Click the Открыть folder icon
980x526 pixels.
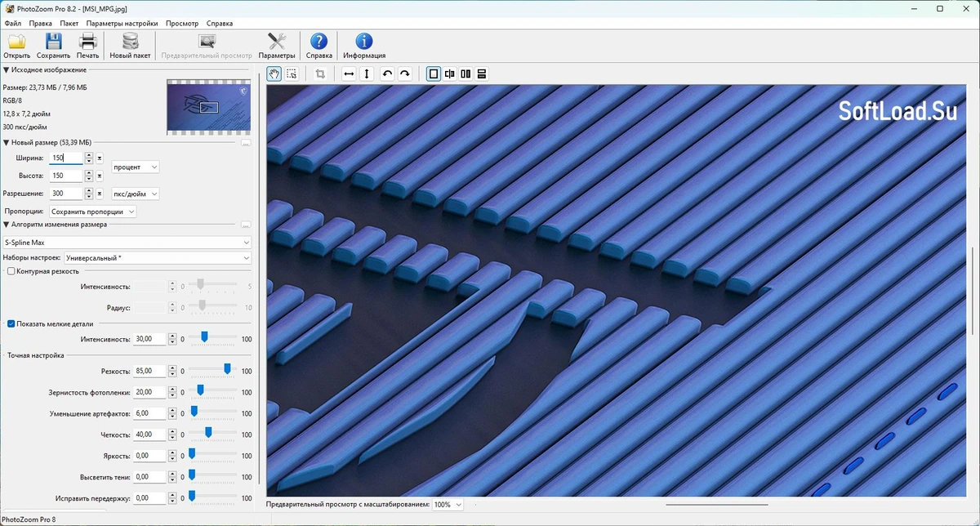pyautogui.click(x=16, y=41)
